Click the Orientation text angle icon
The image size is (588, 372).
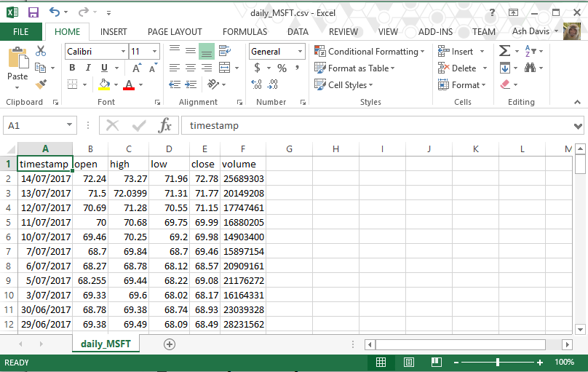(213, 84)
